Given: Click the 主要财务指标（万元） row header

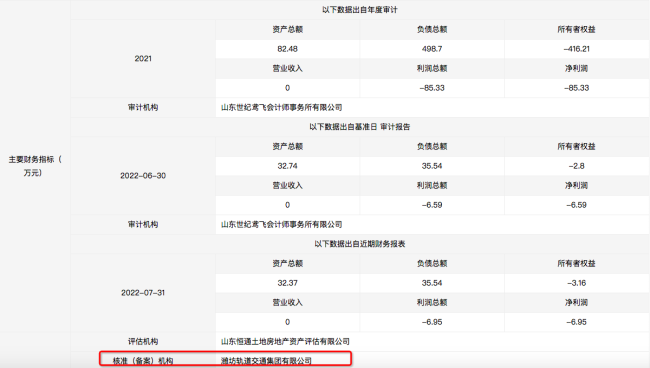Looking at the screenshot, I should pyautogui.click(x=35, y=166).
